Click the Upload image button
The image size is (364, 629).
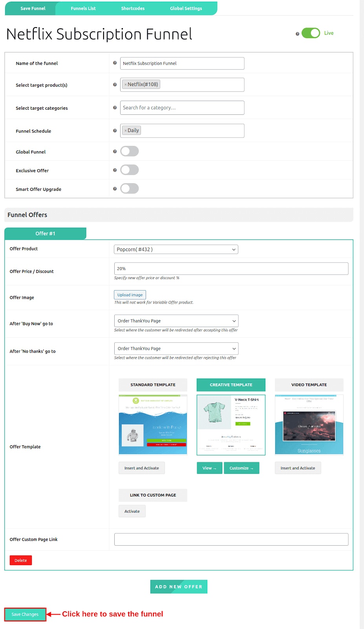click(x=130, y=295)
